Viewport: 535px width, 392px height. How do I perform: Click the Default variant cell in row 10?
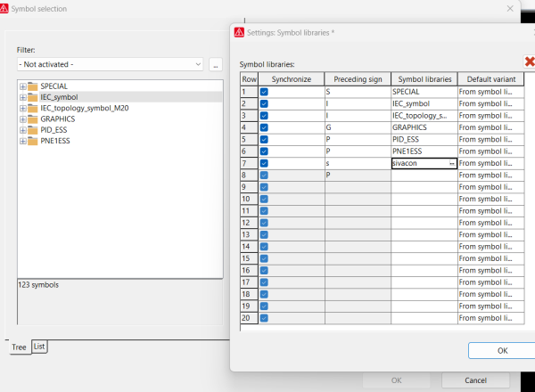(490, 199)
